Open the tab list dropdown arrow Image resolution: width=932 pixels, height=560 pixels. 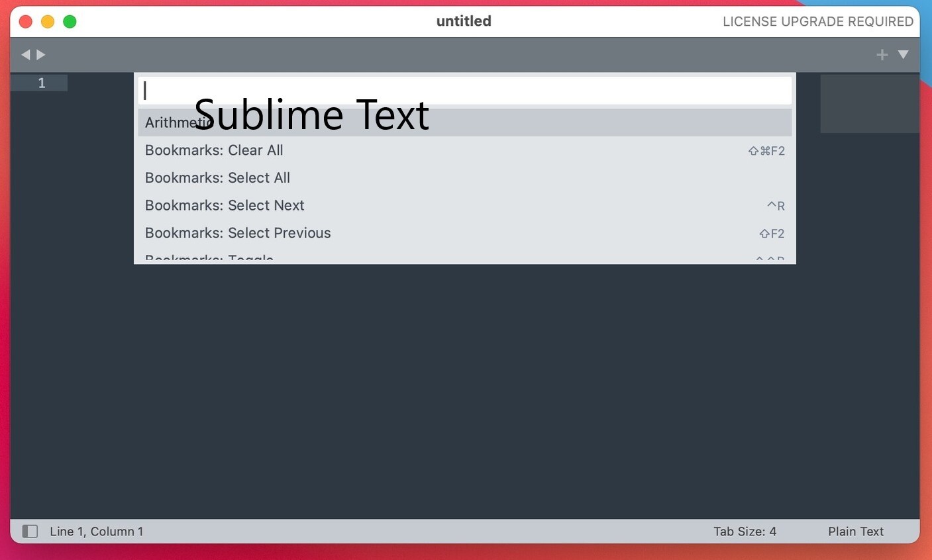[903, 54]
